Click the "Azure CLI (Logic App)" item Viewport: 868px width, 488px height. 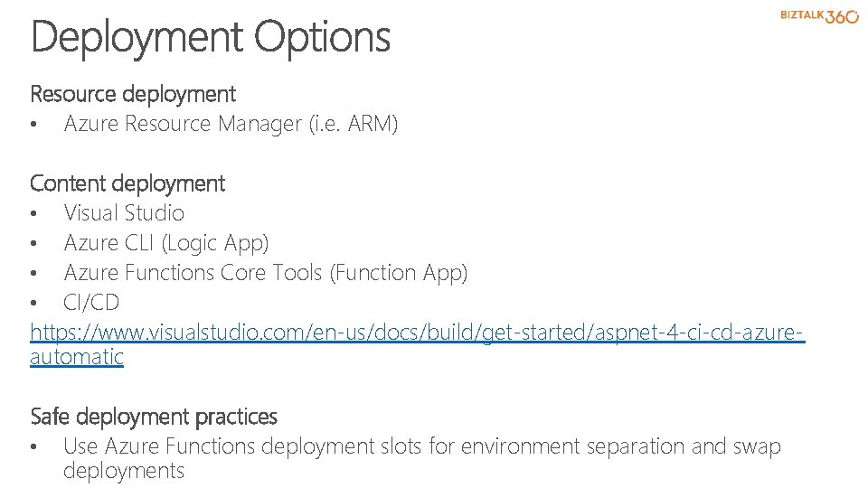click(x=166, y=243)
